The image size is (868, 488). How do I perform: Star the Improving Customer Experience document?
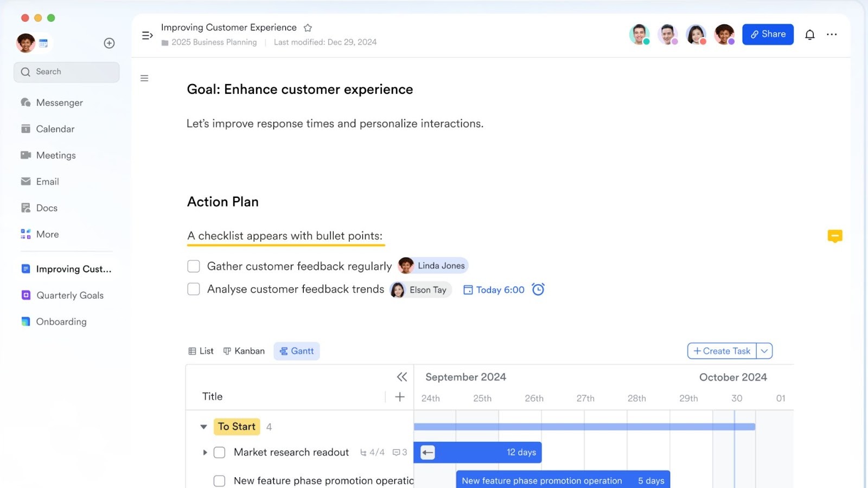click(308, 28)
